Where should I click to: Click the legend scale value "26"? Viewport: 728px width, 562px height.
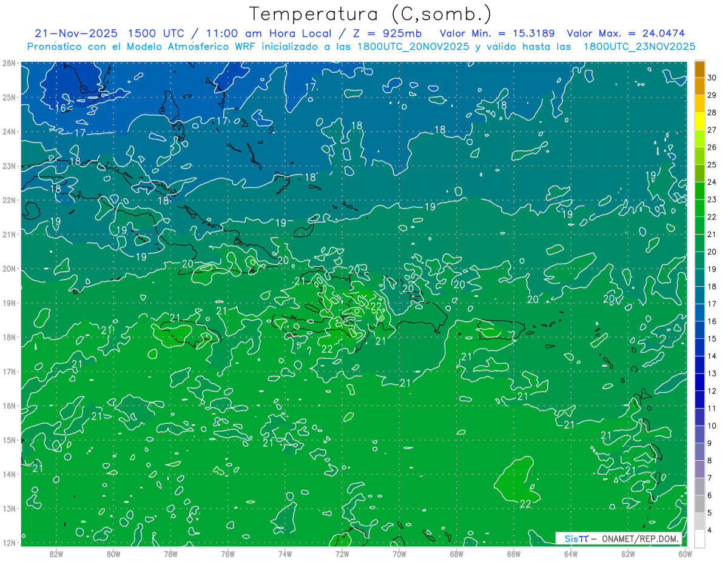[x=712, y=147]
